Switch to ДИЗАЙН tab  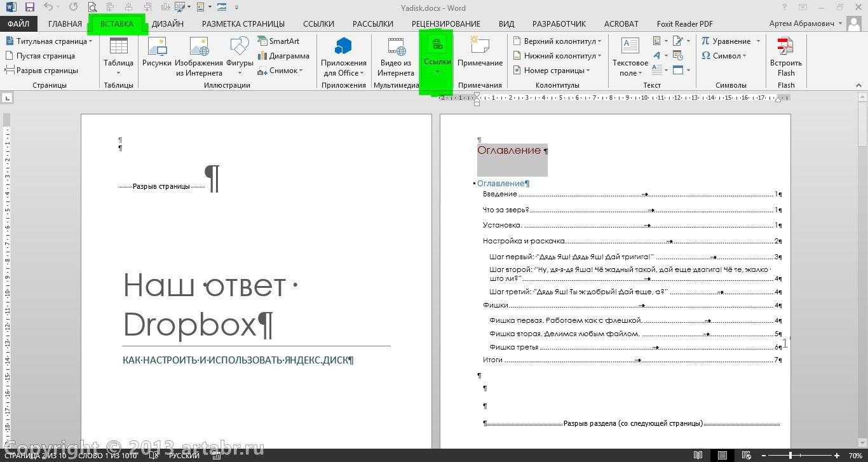(x=168, y=24)
